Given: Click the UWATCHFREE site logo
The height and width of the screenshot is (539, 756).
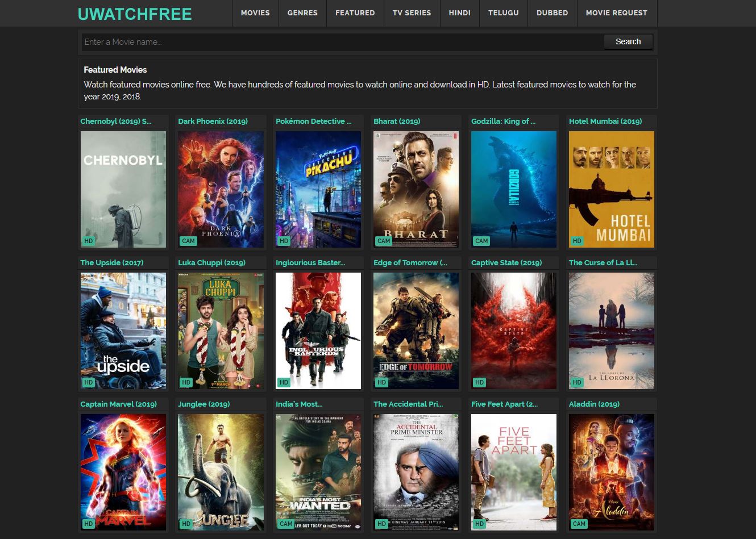Looking at the screenshot, I should (135, 14).
